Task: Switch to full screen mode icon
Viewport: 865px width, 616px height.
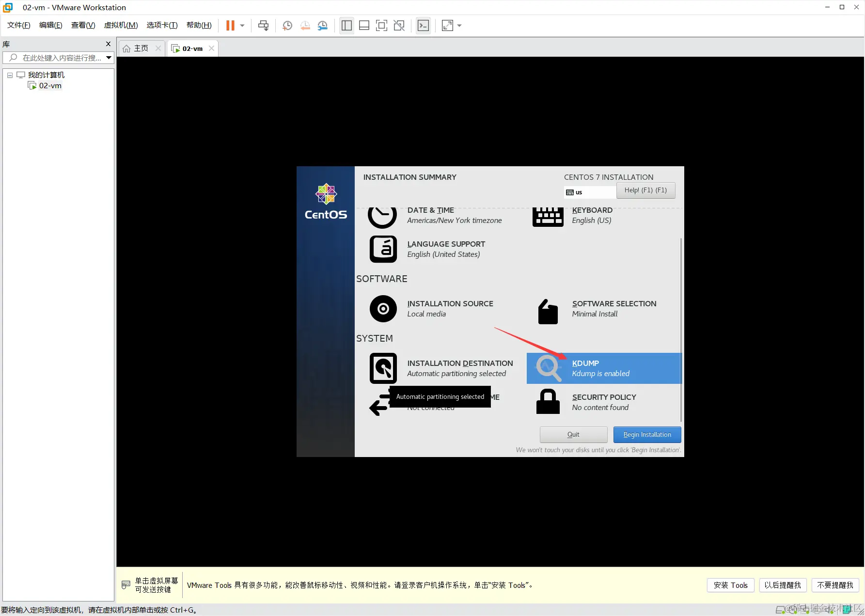Action: point(381,26)
